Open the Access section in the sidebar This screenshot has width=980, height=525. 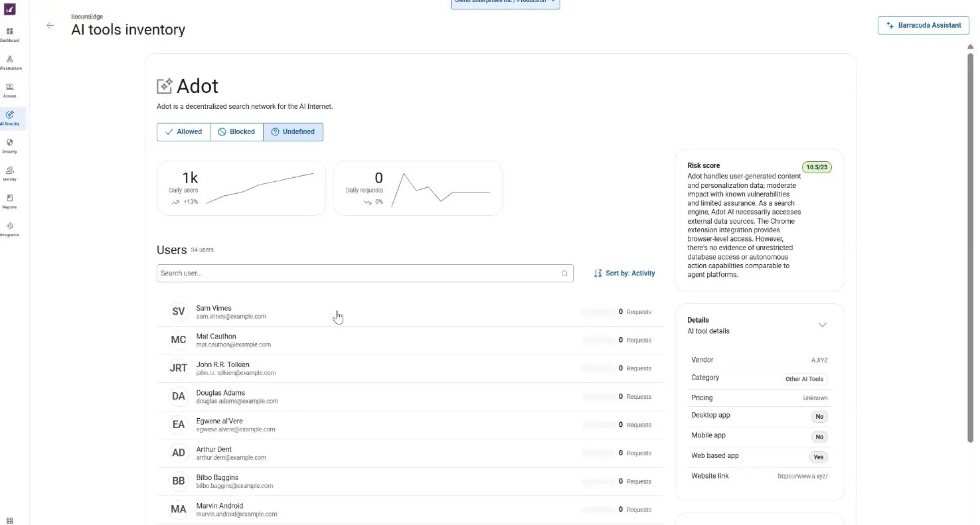click(9, 90)
